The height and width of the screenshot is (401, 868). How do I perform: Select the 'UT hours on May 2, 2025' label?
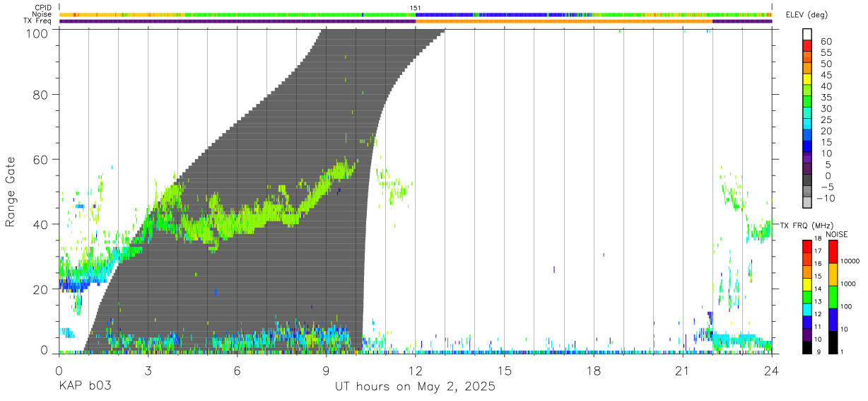click(416, 387)
